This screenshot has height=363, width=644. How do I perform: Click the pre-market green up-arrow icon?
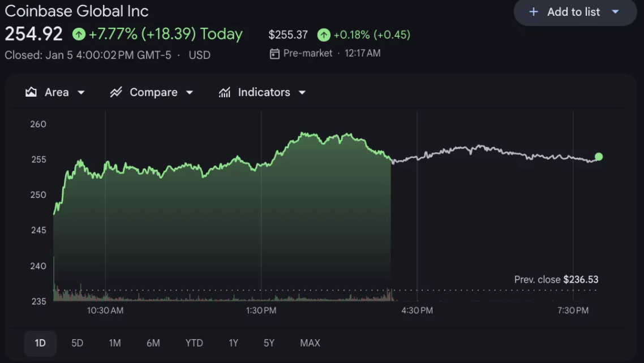(323, 35)
